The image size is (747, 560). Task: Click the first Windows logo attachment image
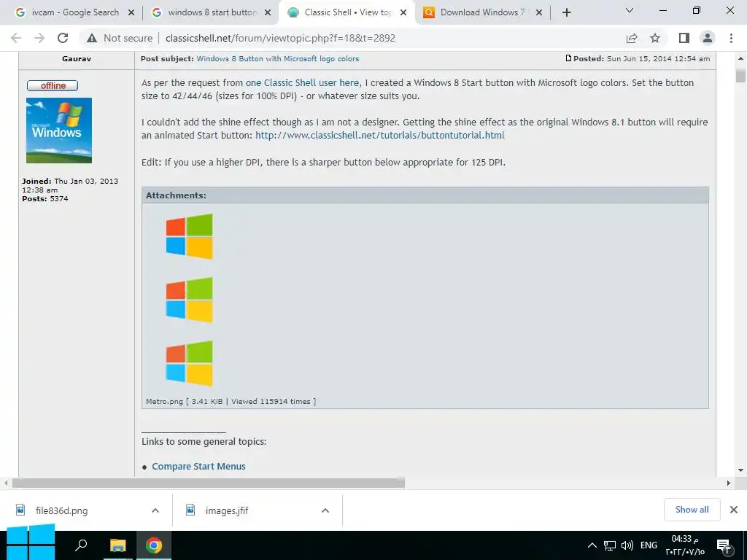point(189,237)
